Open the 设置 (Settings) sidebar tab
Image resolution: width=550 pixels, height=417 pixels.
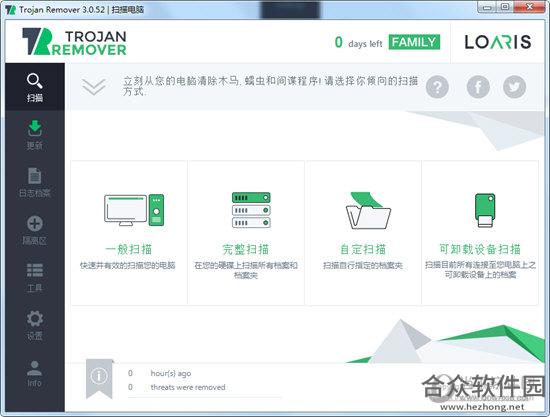pos(35,326)
